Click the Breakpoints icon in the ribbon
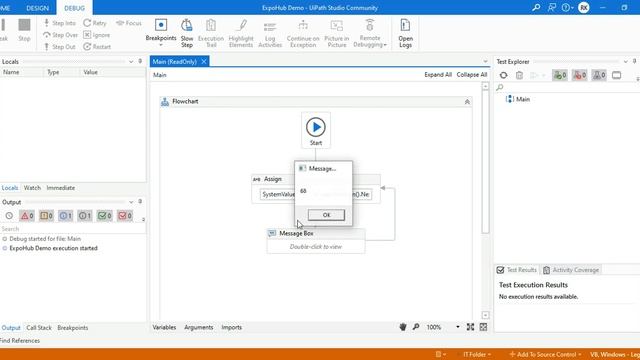 (x=161, y=25)
